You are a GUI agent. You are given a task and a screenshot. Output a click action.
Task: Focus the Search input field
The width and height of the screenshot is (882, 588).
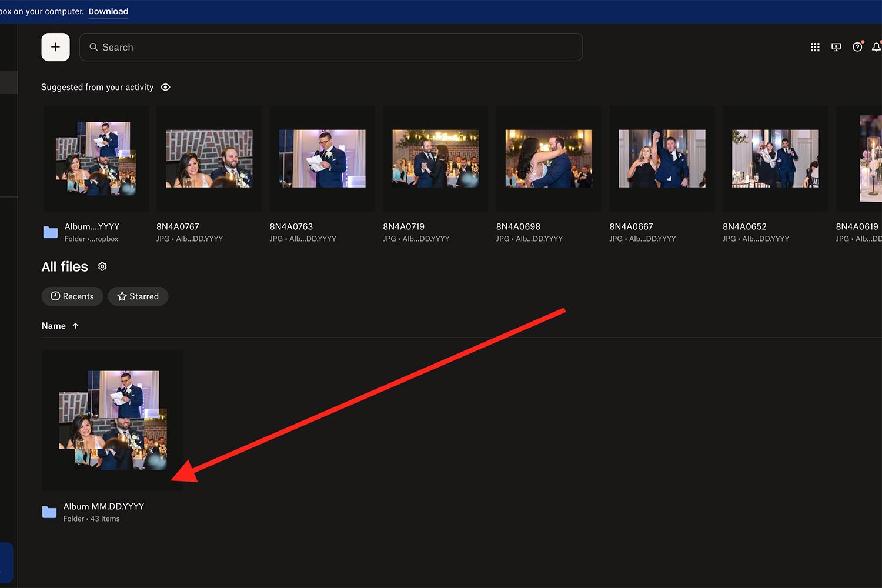[x=331, y=47]
